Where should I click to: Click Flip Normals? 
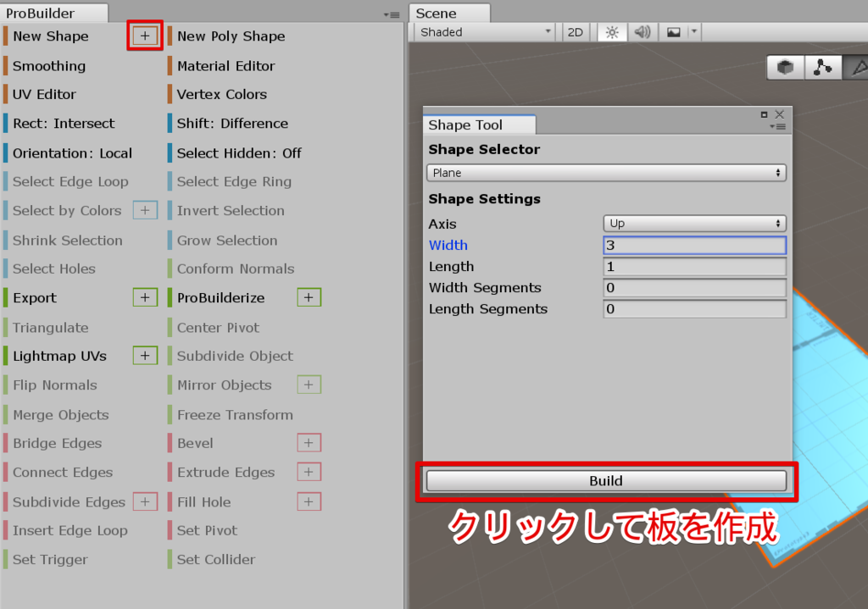(x=55, y=385)
